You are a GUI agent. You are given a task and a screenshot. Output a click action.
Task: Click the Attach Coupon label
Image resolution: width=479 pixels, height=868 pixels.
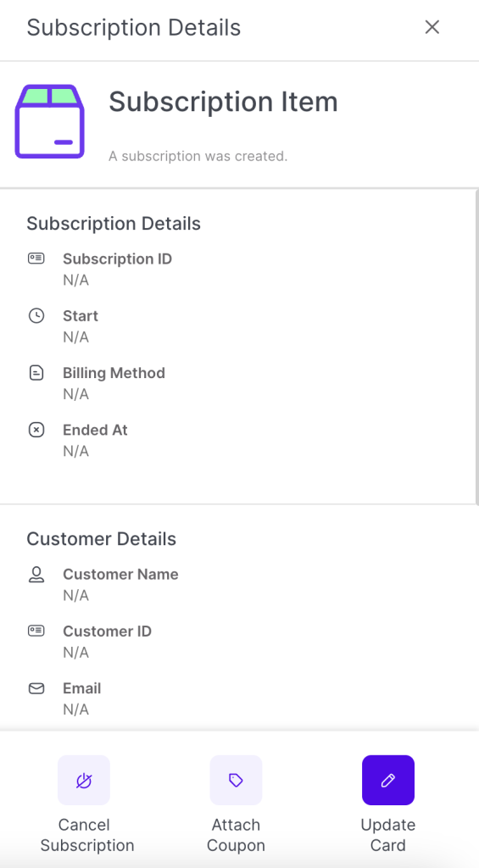[x=237, y=835]
